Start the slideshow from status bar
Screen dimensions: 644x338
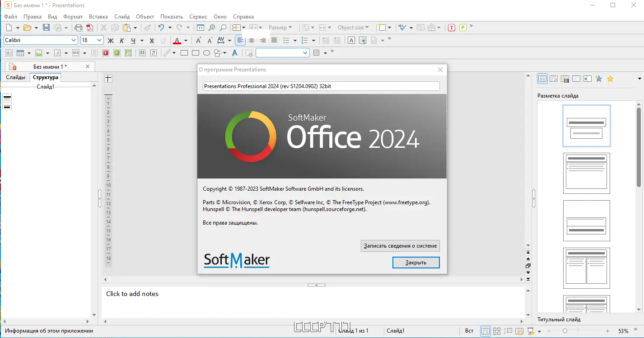point(531,331)
